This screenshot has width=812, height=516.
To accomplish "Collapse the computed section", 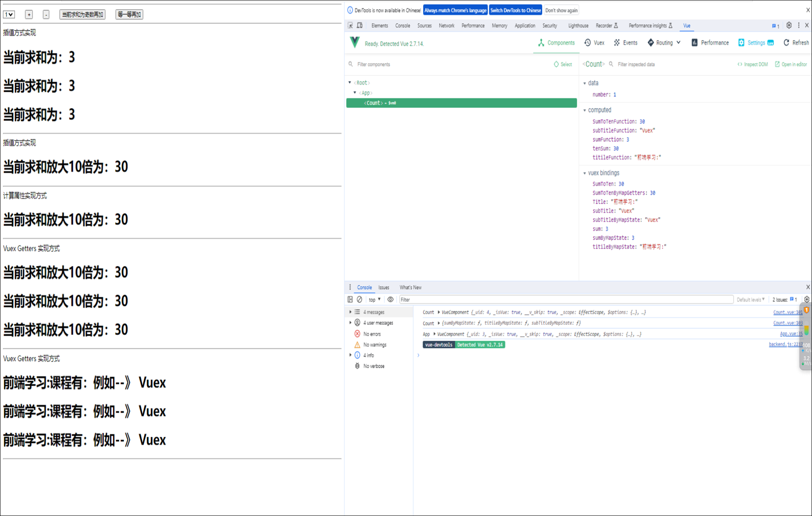I will tap(585, 110).
